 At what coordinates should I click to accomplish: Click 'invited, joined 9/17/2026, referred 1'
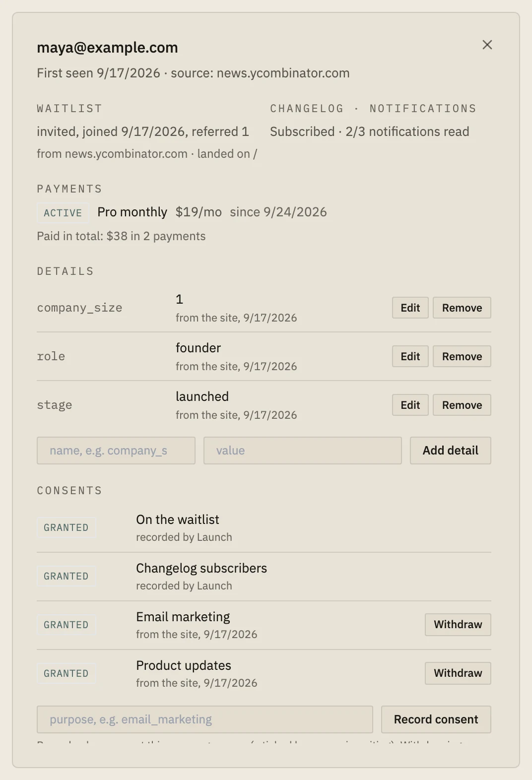143,131
